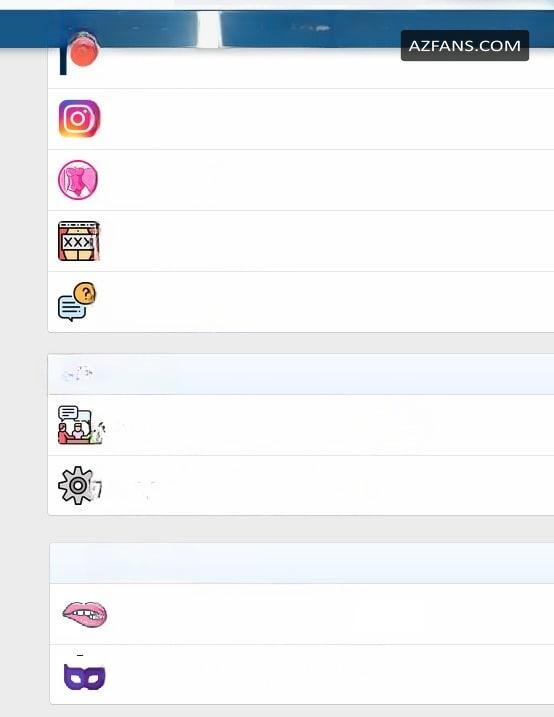The height and width of the screenshot is (717, 554).
Task: Click the orange question mark badge
Action: [x=85, y=293]
